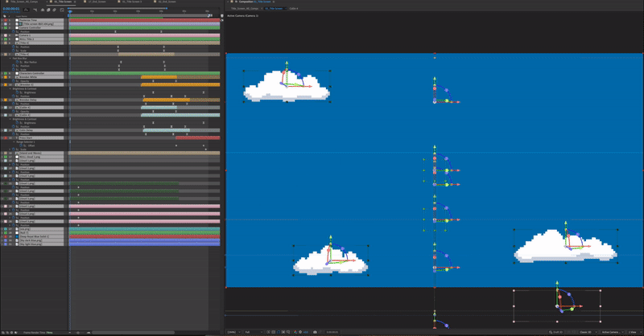Toggle Opacity stopwatch under Brendan White
The image size is (644, 336).
coord(13,81)
